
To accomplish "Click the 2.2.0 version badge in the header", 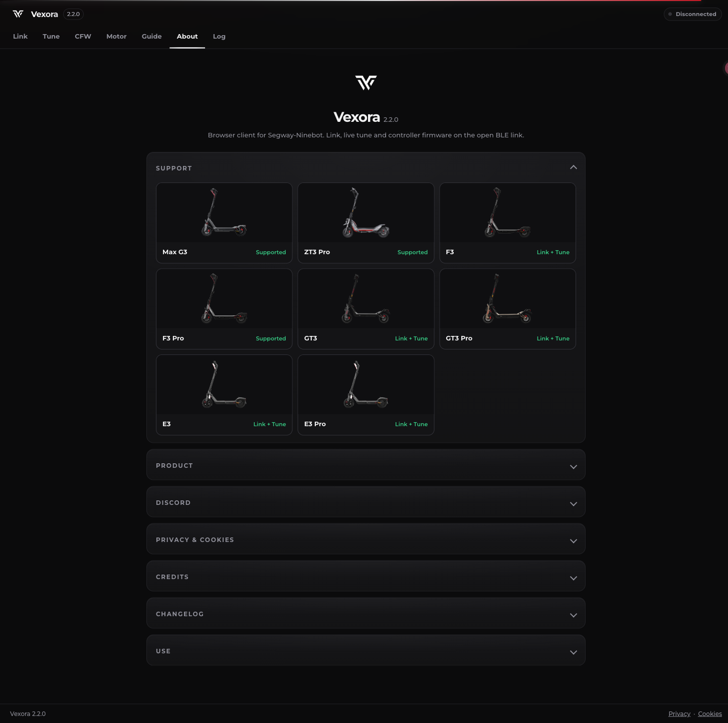I will (73, 14).
